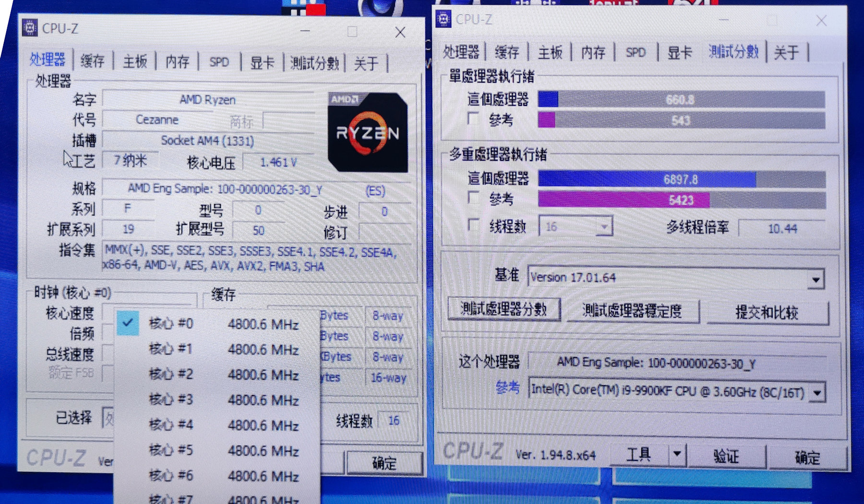Click the 扩展系列 value 19
Viewport: 864px width, 504px height.
(x=128, y=229)
